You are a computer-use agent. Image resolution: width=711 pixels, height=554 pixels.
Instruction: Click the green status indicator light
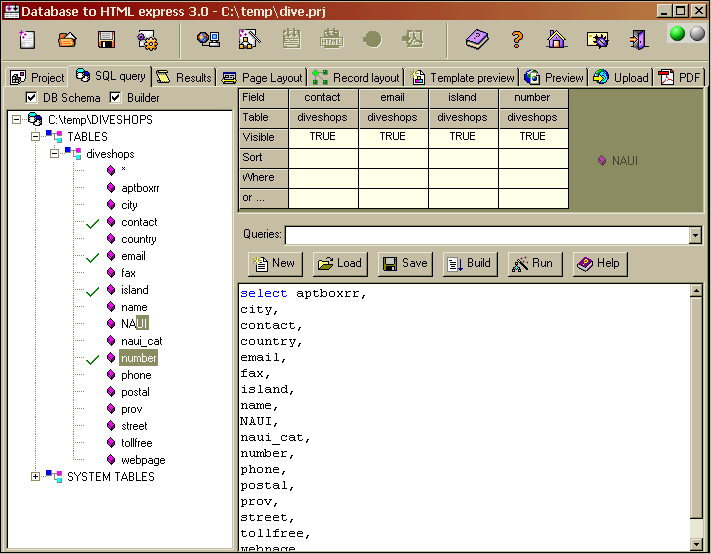pyautogui.click(x=677, y=34)
